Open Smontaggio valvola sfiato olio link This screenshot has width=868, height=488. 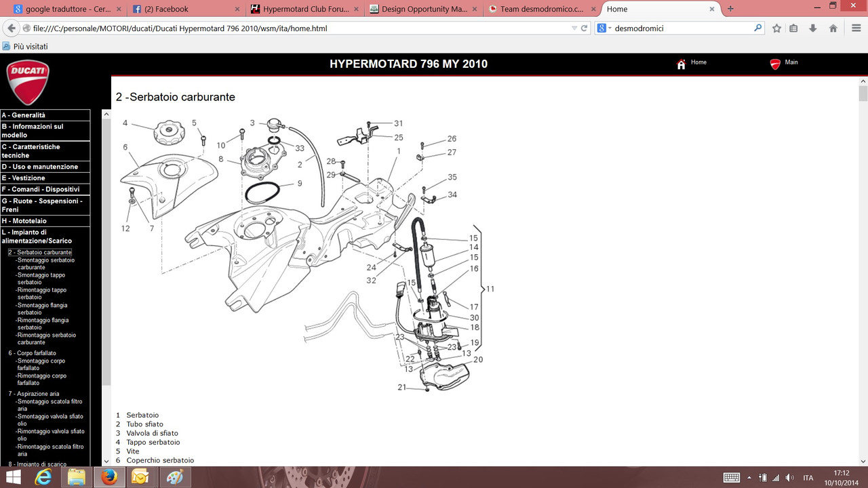coord(50,420)
